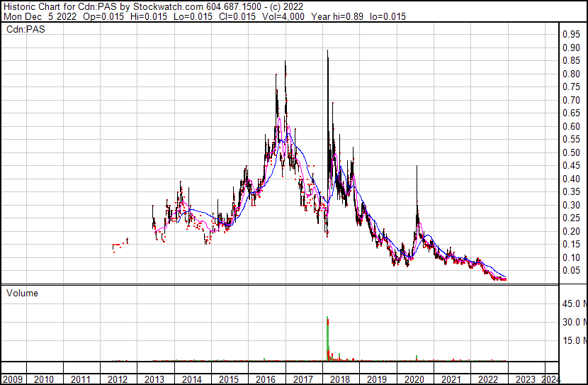Image resolution: width=588 pixels, height=385 pixels.
Task: Click the Cdn:PAS symbol label in chart
Action: (x=23, y=30)
